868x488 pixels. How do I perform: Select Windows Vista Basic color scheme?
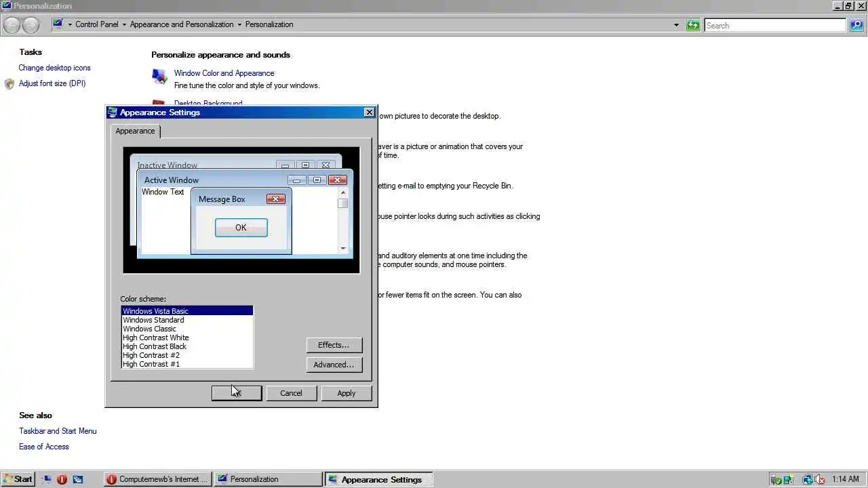click(x=187, y=311)
